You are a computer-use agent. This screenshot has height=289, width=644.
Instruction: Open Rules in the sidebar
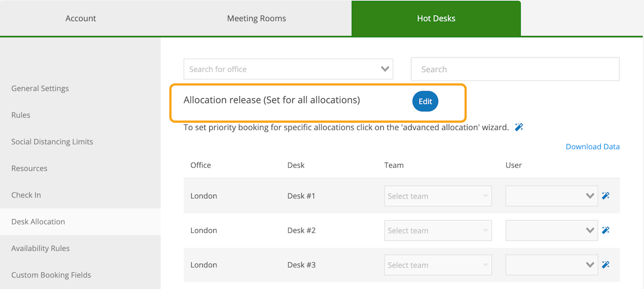pyautogui.click(x=21, y=115)
